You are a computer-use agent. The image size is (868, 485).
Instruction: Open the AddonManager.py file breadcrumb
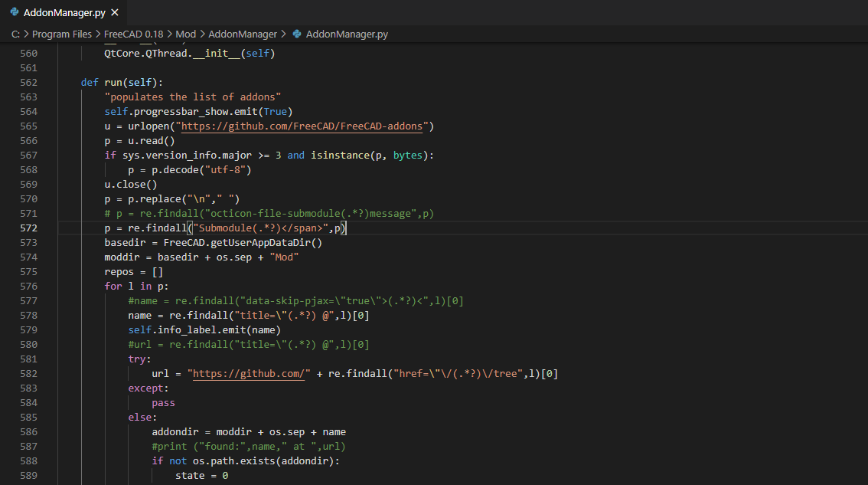(x=347, y=34)
